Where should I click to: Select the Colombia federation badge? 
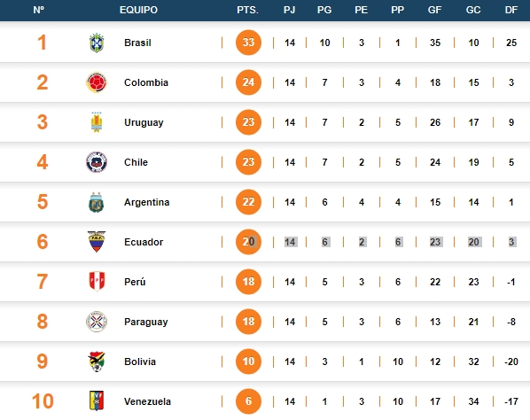pyautogui.click(x=97, y=82)
